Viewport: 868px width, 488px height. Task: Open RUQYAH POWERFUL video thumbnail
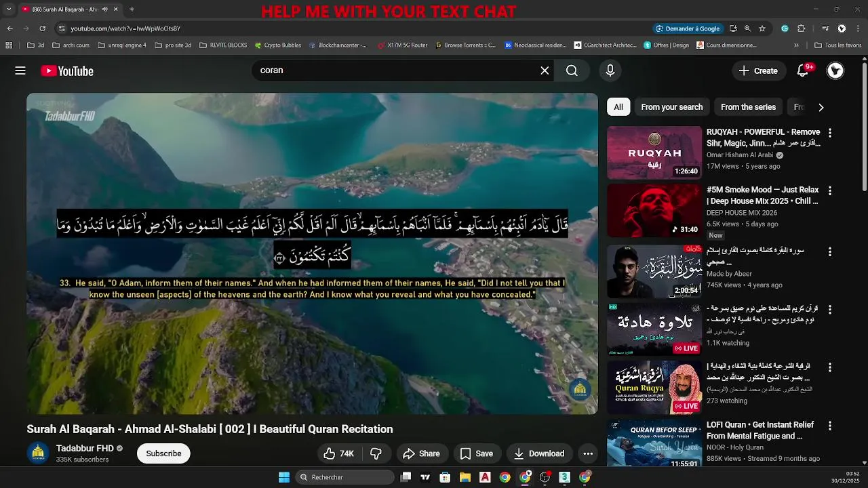tap(654, 152)
